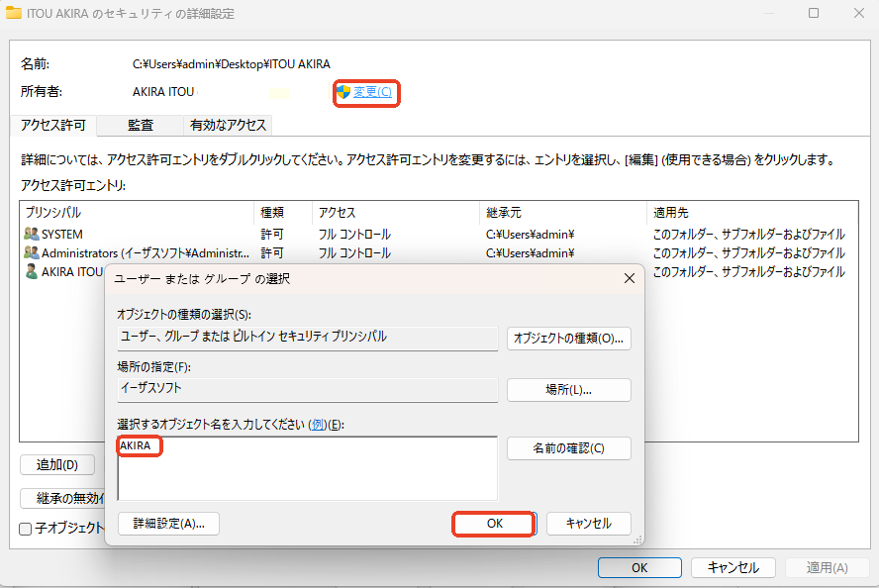Open 詳細設定(A) in the selection dialog
Image resolution: width=879 pixels, height=588 pixels.
tap(168, 524)
